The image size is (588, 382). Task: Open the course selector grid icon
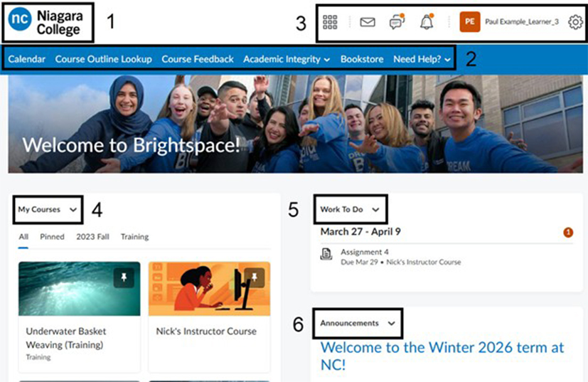[330, 22]
